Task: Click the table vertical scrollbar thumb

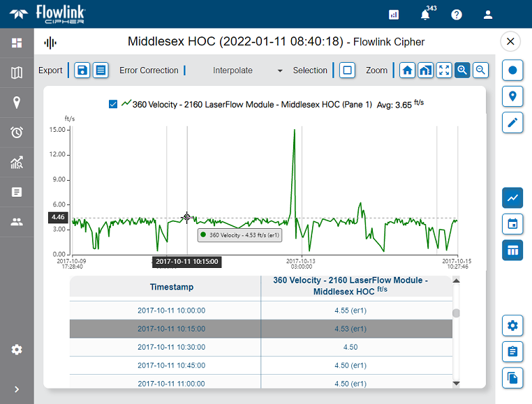Action: click(457, 313)
